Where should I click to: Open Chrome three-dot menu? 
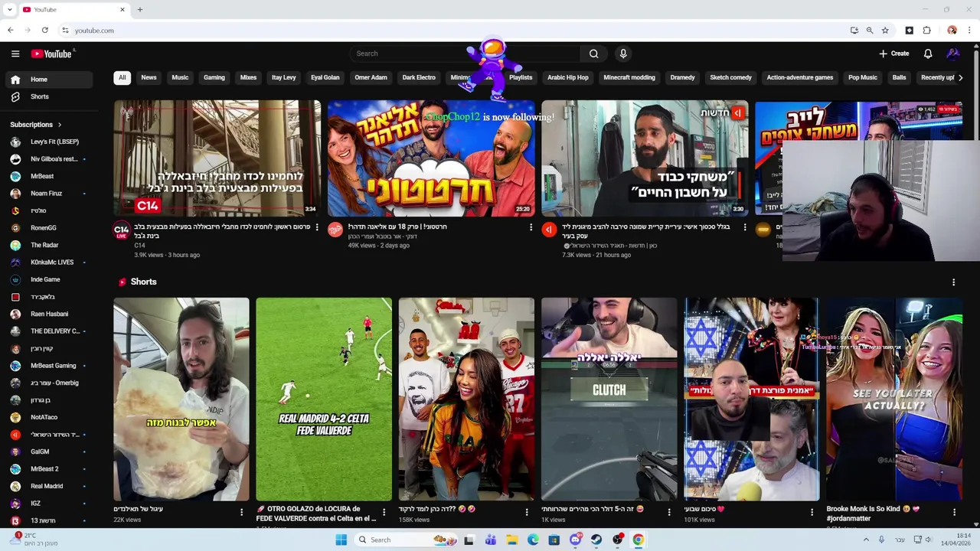click(969, 31)
